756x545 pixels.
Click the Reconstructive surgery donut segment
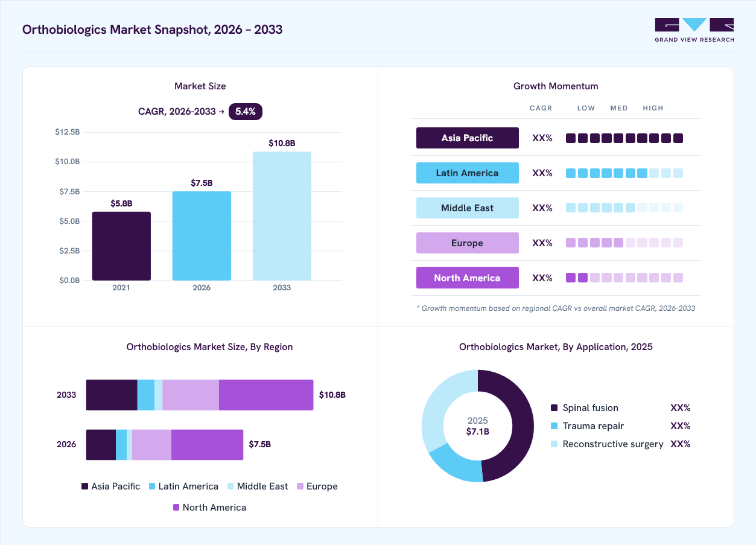point(440,401)
